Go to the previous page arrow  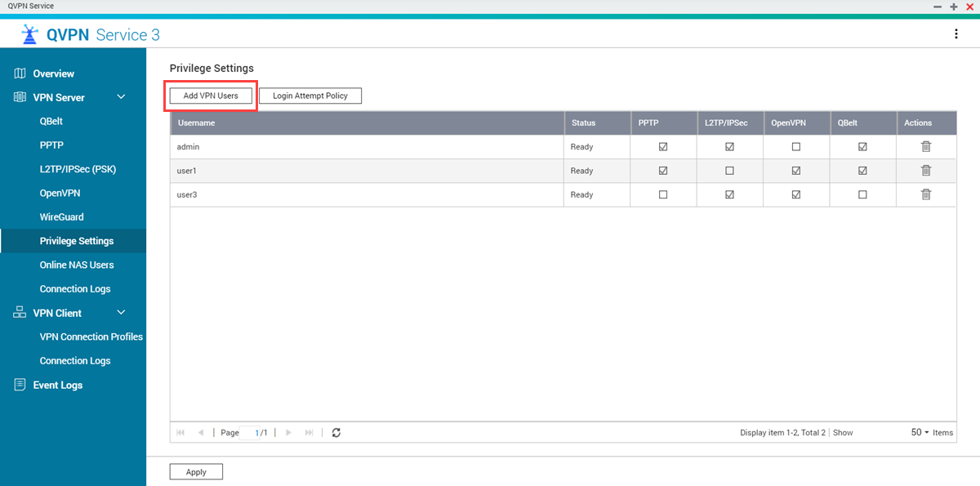(201, 432)
